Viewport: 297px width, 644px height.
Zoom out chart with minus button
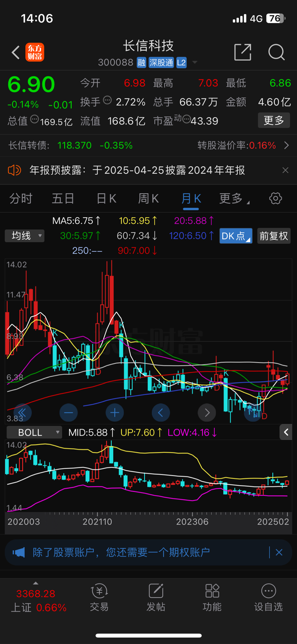pyautogui.click(x=68, y=413)
